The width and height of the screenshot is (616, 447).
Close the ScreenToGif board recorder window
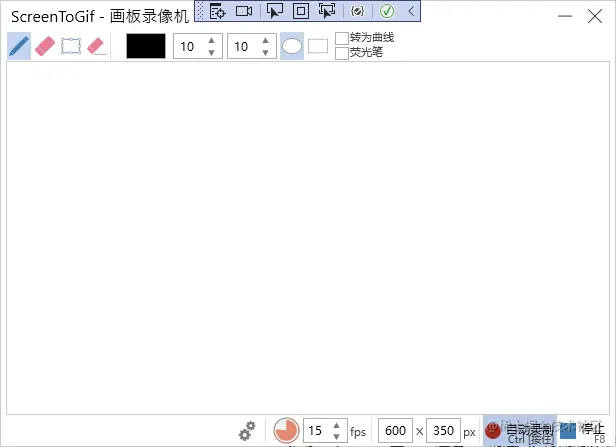coord(595,16)
